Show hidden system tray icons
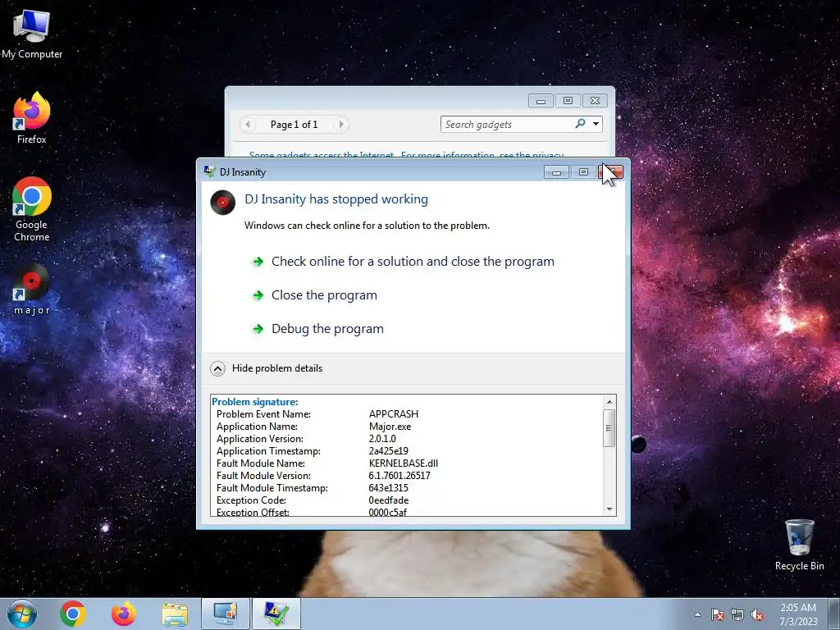Viewport: 840px width, 630px height. (x=697, y=614)
